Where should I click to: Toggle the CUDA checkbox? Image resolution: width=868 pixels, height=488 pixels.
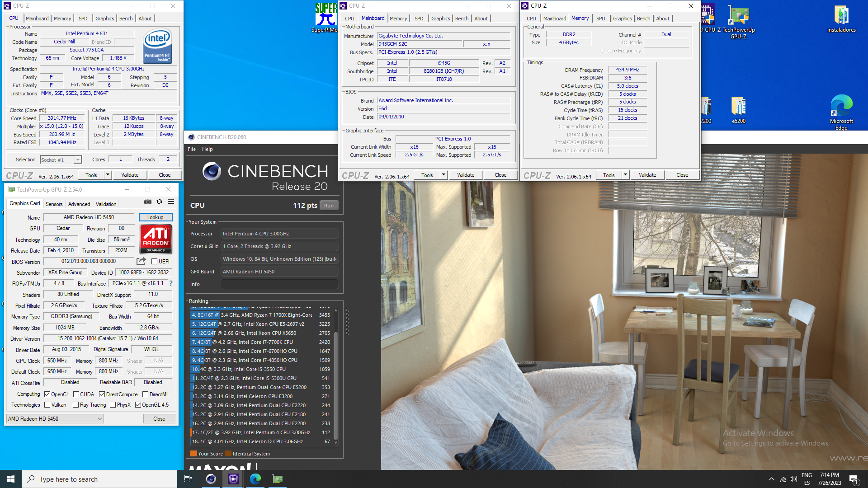[x=76, y=394]
